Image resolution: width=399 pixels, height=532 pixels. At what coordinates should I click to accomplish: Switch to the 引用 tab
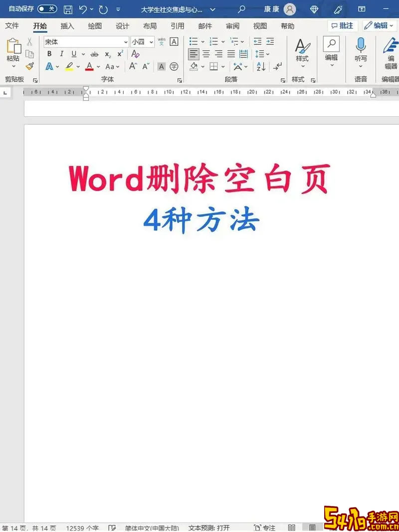click(x=178, y=26)
